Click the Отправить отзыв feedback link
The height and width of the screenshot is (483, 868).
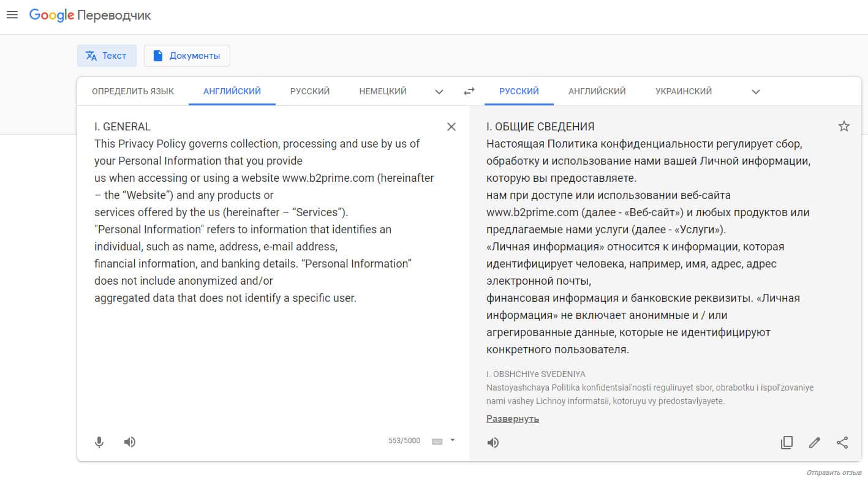coord(834,473)
